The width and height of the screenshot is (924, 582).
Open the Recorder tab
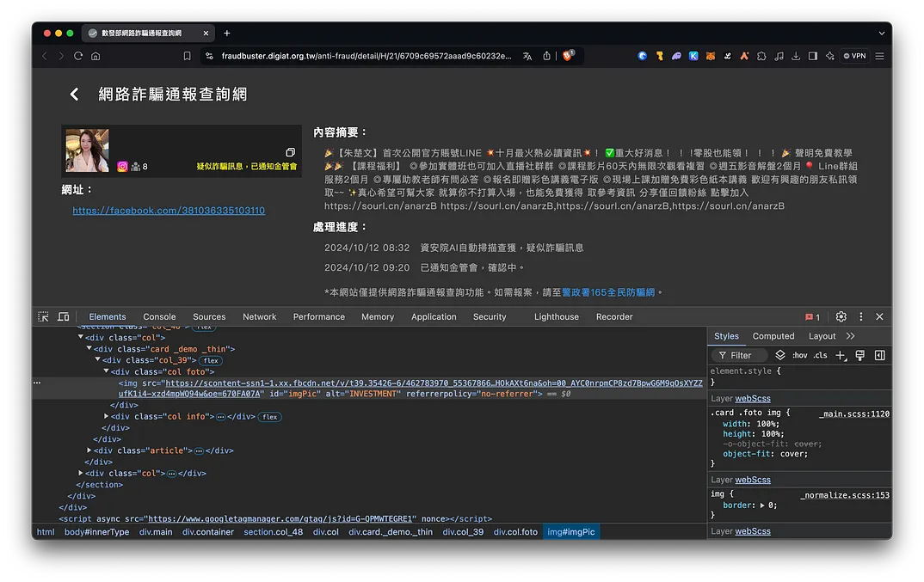coord(614,317)
